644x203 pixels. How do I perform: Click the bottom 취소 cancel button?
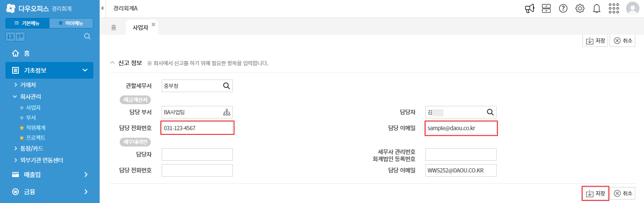623,193
